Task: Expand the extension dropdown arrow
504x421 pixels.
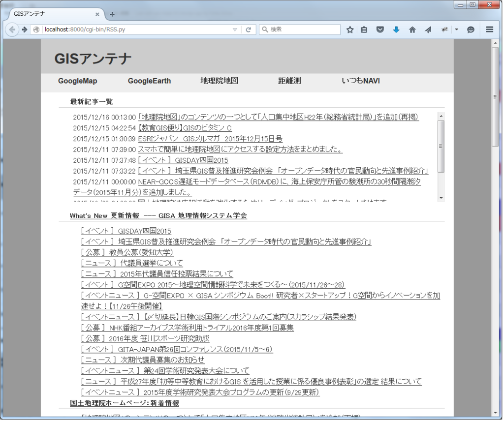Action: pos(456,30)
